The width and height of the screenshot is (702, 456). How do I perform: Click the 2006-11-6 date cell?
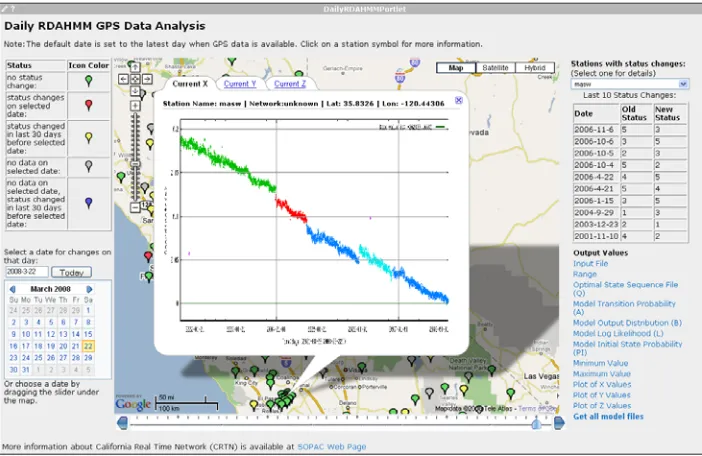coord(596,130)
